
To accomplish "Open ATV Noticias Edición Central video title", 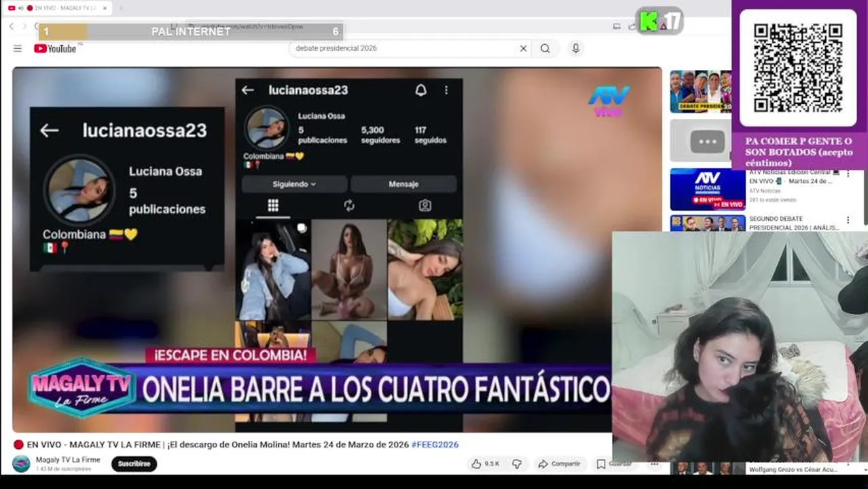I will pos(793,177).
